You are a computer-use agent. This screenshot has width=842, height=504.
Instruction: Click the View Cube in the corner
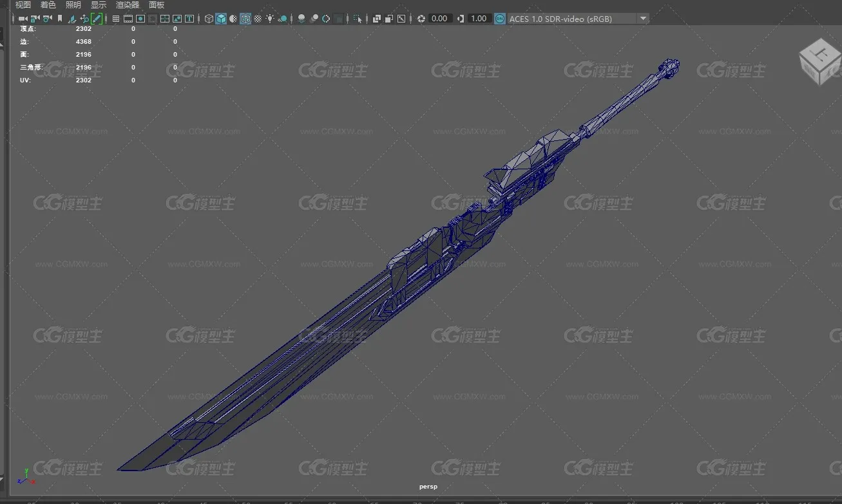[x=819, y=62]
